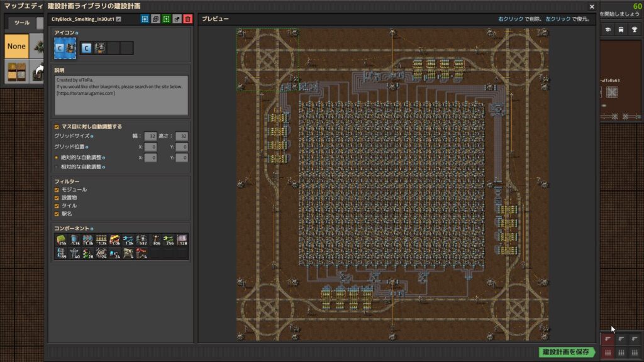The height and width of the screenshot is (362, 644).
Task: Click the second 1.3k component icon
Action: pos(88,240)
